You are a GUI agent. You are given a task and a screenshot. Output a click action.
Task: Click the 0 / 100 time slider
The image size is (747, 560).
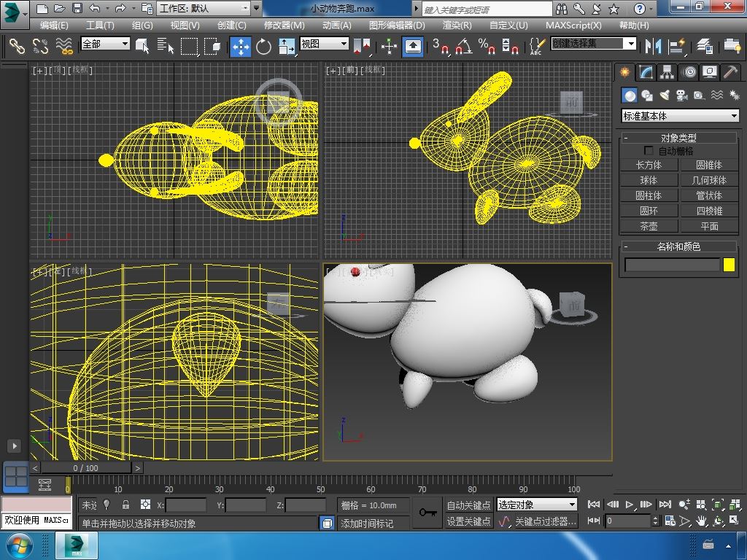coord(86,468)
